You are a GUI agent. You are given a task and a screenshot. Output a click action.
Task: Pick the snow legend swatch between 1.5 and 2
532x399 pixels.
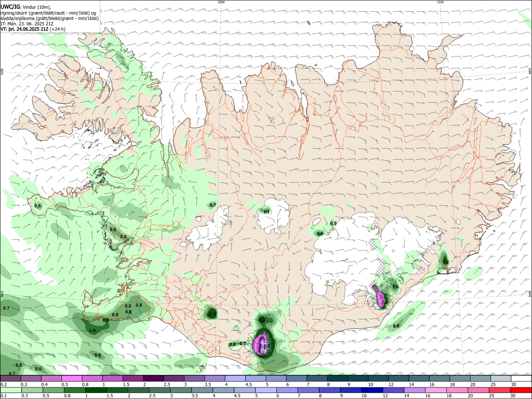pyautogui.click(x=133, y=379)
